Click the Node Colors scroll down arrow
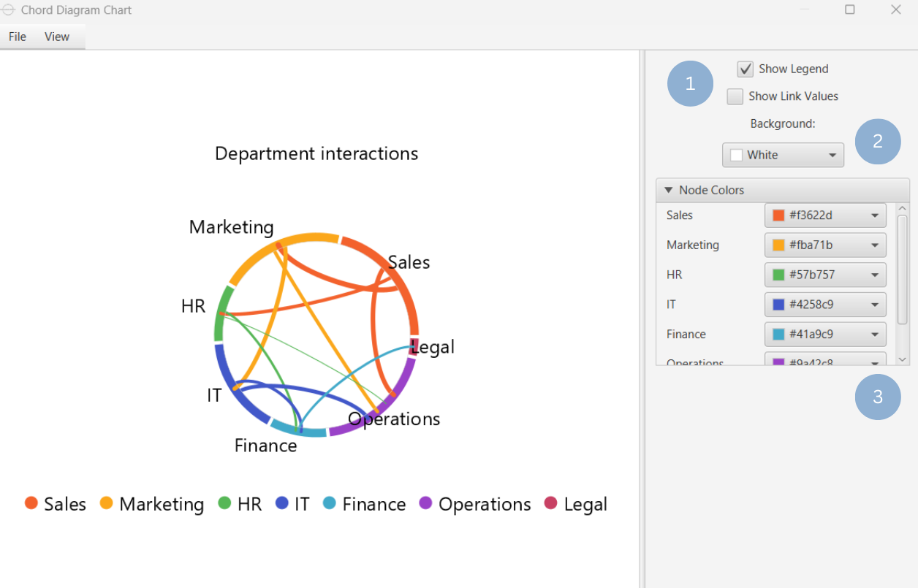This screenshot has height=588, width=918. coord(902,359)
